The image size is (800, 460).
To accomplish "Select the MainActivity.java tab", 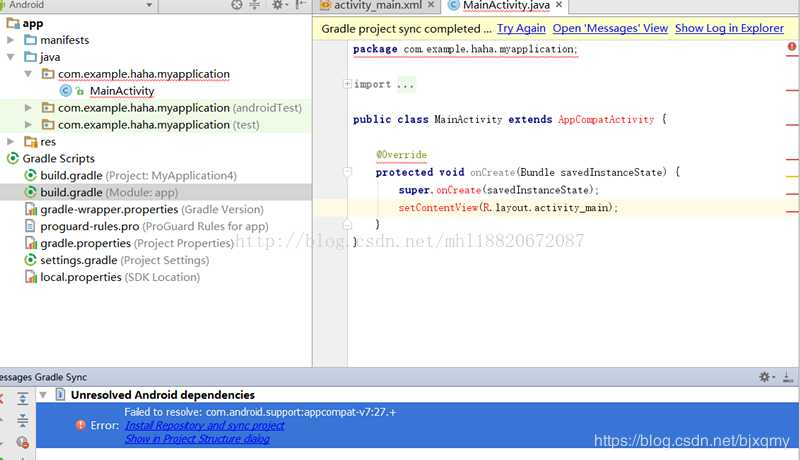I will tap(506, 5).
